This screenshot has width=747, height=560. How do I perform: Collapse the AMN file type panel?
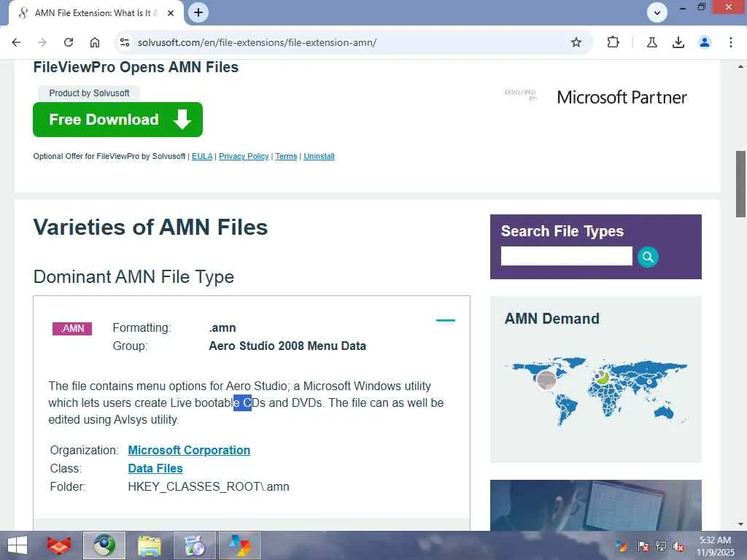pyautogui.click(x=446, y=321)
